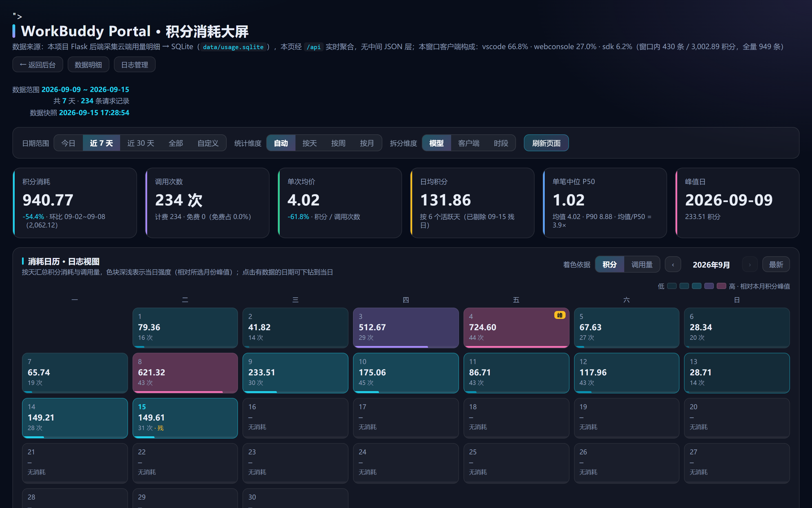Image resolution: width=812 pixels, height=508 pixels.
Task: Click the 单笔中位 P50 card showing 1.02
Action: (605, 203)
